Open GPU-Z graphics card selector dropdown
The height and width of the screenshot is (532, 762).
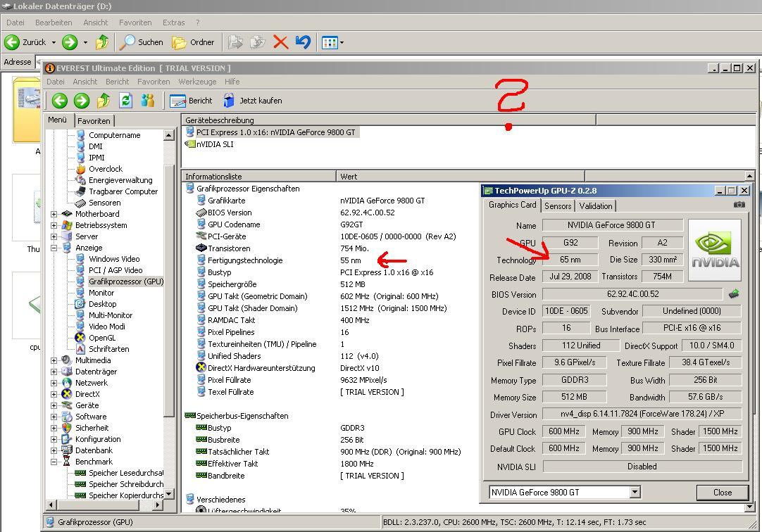pyautogui.click(x=635, y=492)
